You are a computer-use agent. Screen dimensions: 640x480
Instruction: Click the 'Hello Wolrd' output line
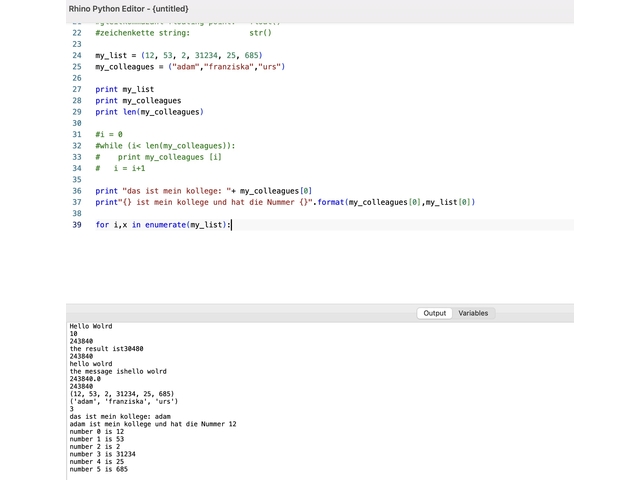[91, 326]
